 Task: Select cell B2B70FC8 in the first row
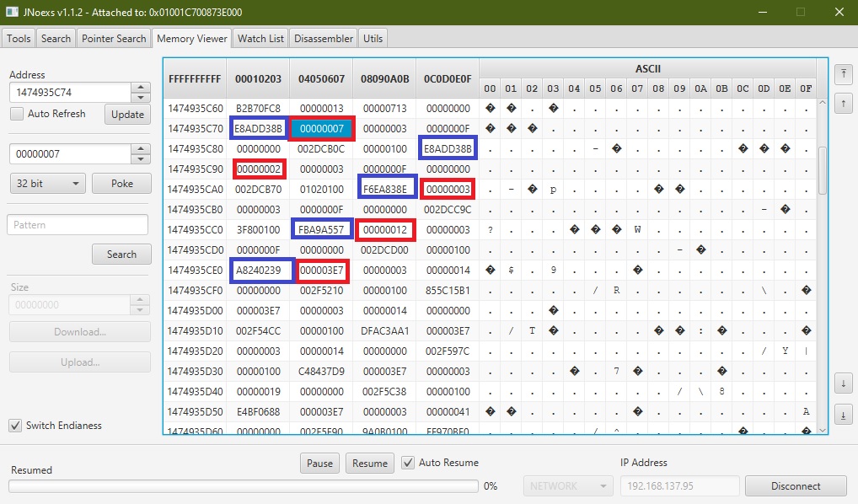(258, 109)
